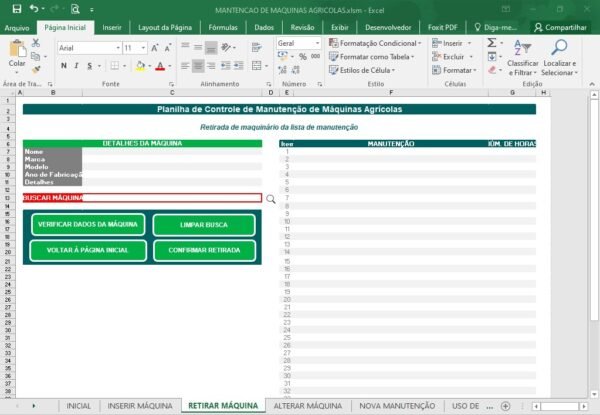Increase font size with the larger A icon
The width and height of the screenshot is (600, 415).
155,48
